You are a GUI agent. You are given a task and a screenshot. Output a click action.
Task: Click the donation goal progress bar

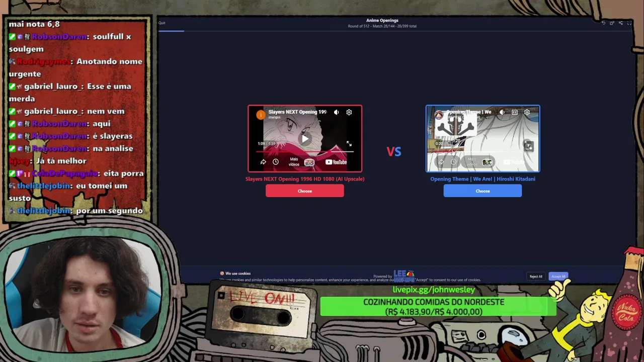tap(438, 307)
